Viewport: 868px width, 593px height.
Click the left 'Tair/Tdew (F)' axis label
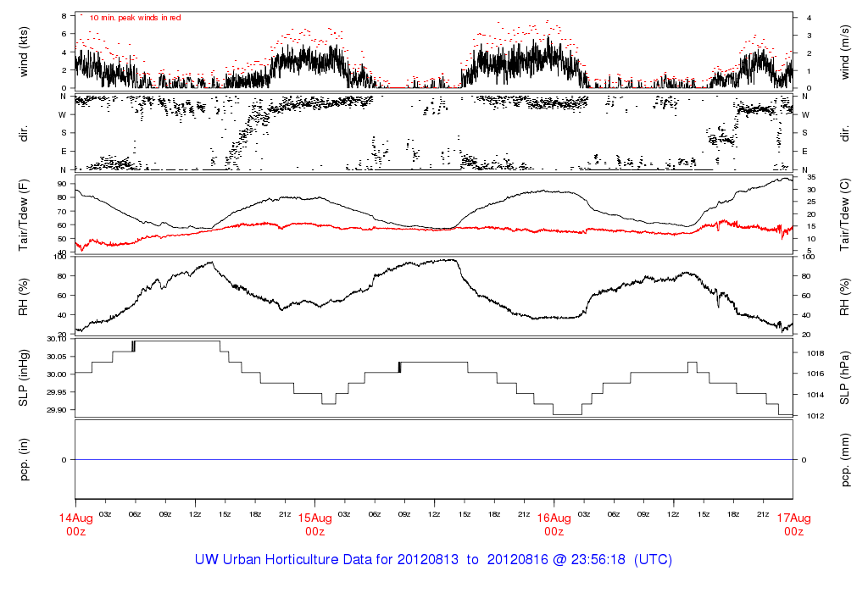23,214
